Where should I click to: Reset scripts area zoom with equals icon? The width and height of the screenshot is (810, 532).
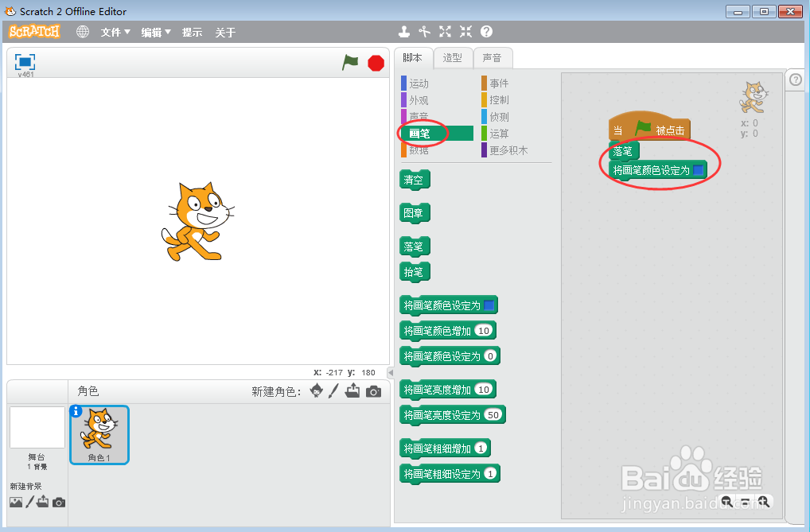[x=745, y=502]
